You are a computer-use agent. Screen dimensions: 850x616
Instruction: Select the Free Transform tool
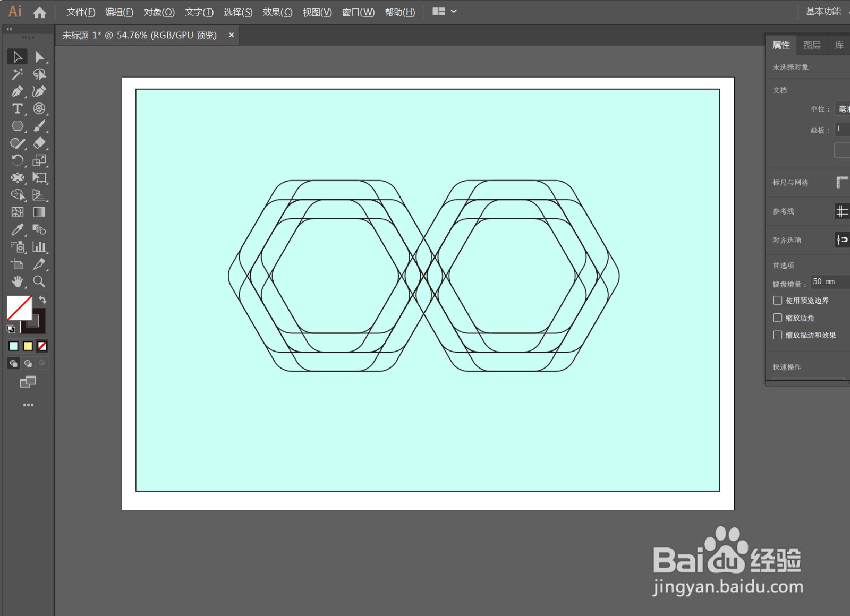39,178
